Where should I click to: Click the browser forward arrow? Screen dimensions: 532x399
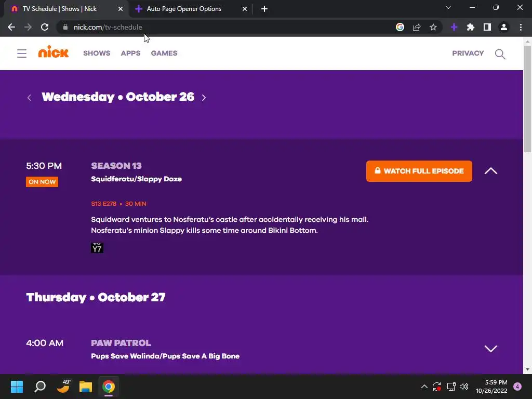[x=28, y=27]
